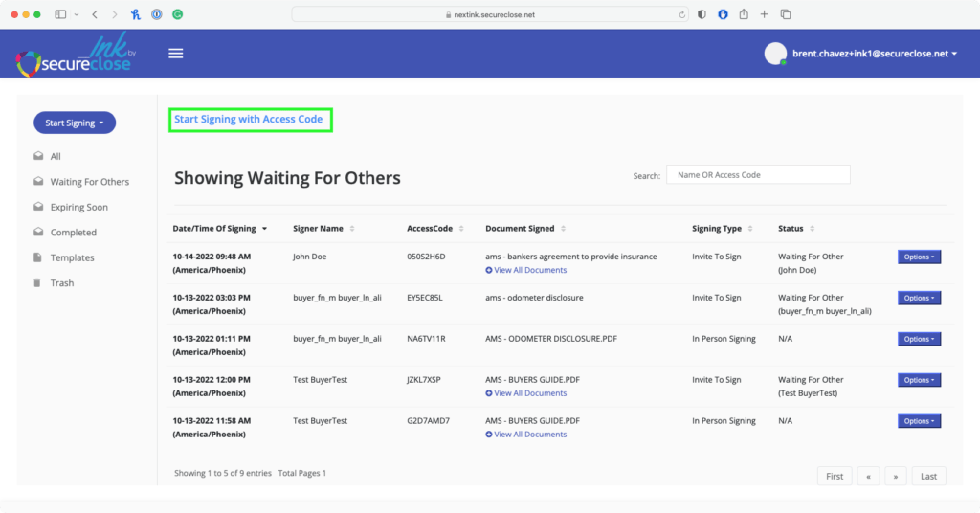Click Start Signing with Access Code link
980x513 pixels.
coord(249,120)
